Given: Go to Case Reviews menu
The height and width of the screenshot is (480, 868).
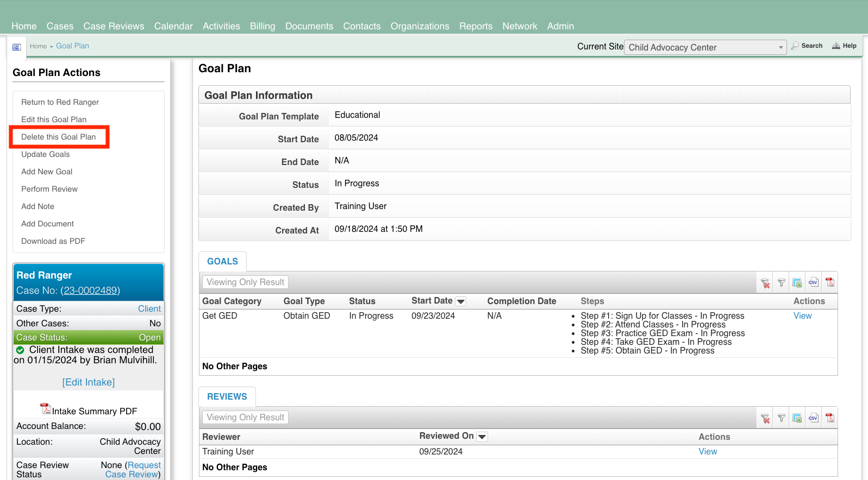Looking at the screenshot, I should (x=114, y=26).
